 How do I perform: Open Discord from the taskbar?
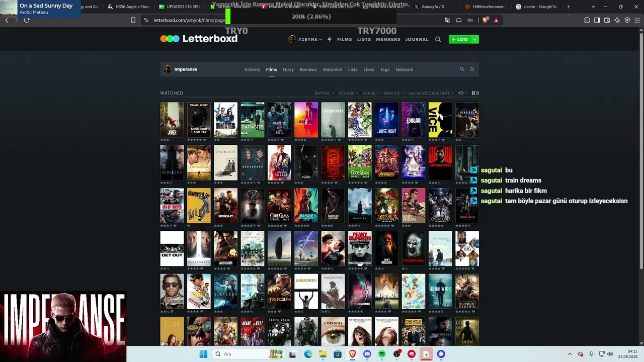[367, 354]
